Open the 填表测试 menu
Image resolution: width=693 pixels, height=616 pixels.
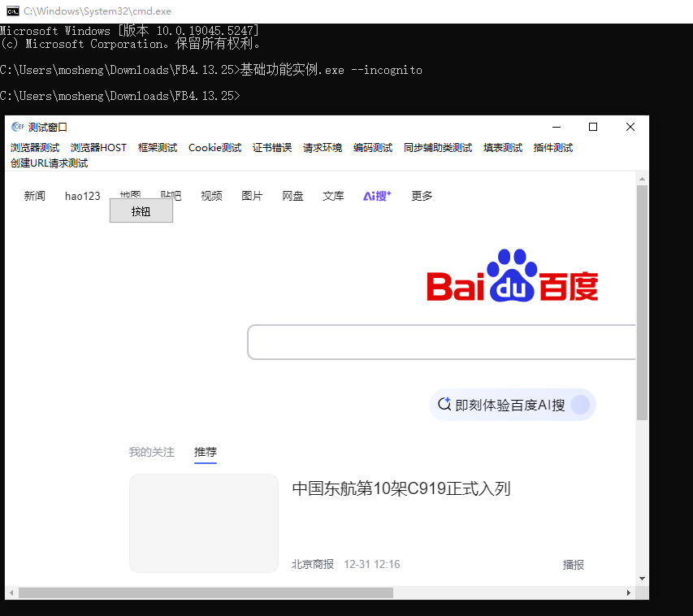[x=503, y=148]
